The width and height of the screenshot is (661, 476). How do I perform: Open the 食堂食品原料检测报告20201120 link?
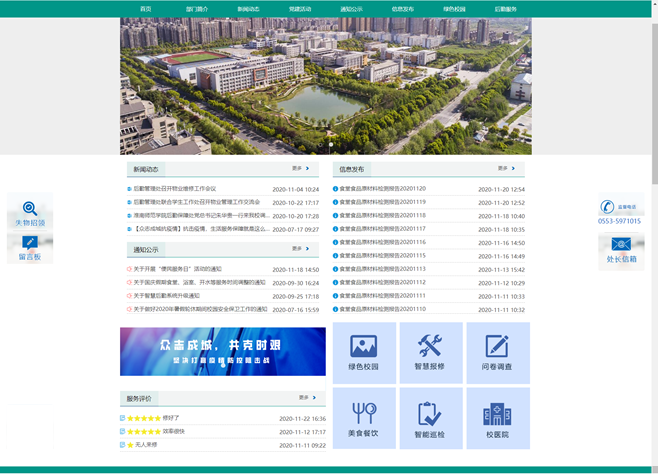[383, 189]
